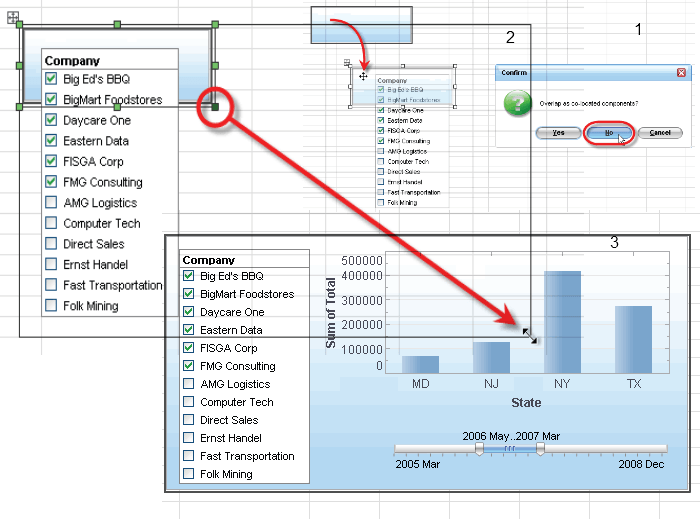Toggle Eastern Data checkbox in dashboard list
This screenshot has width=700, height=519.
click(x=188, y=330)
